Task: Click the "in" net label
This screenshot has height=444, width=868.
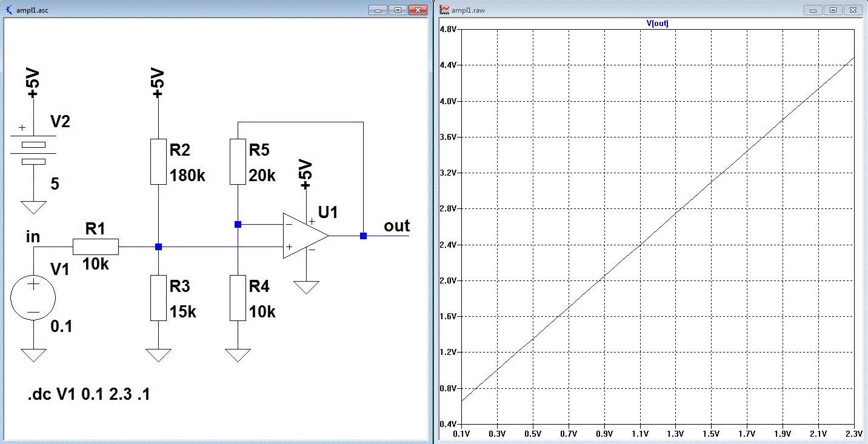Action: pyautogui.click(x=33, y=236)
